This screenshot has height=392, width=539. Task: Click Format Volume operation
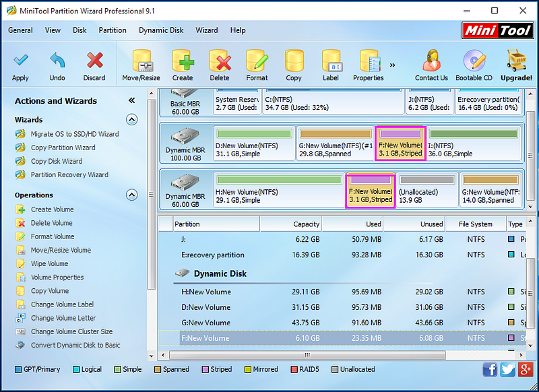(x=45, y=236)
